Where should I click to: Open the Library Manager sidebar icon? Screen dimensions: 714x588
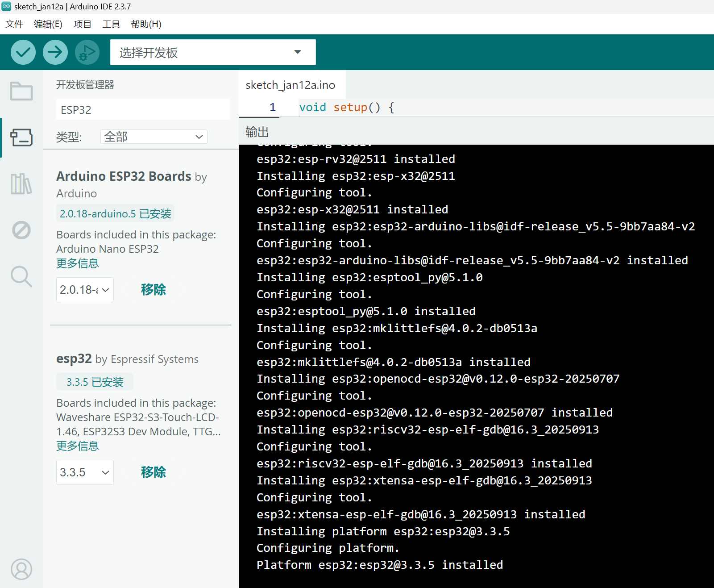21,184
